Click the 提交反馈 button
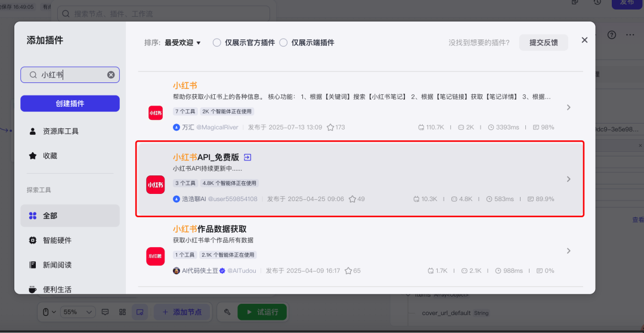 coord(544,42)
